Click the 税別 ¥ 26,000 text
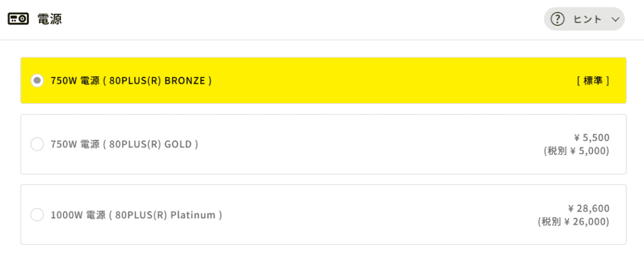644x258 pixels. pos(574,222)
